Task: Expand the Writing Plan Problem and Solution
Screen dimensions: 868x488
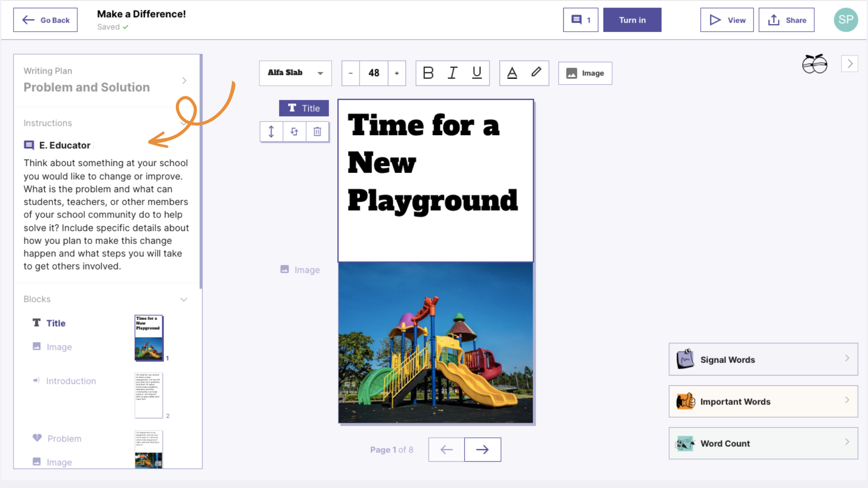Action: click(184, 80)
